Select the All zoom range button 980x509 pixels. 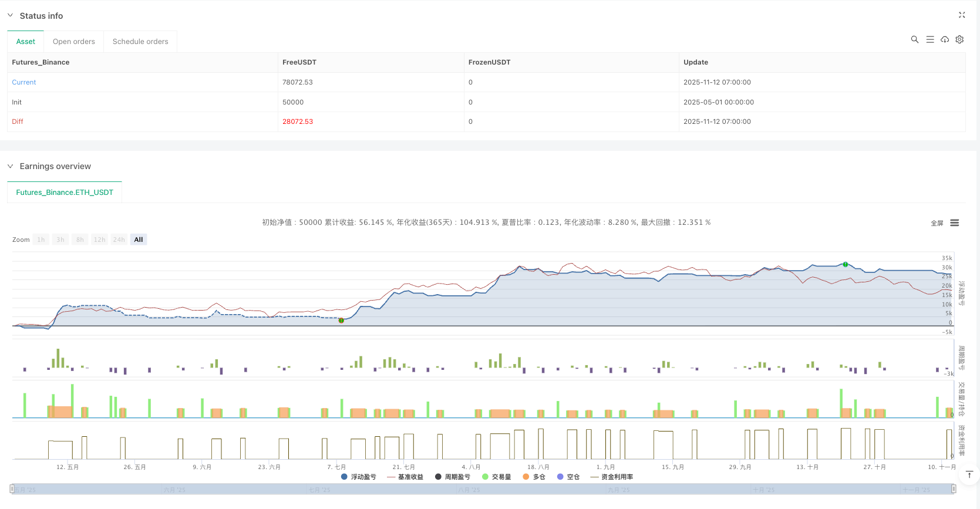[x=139, y=240]
